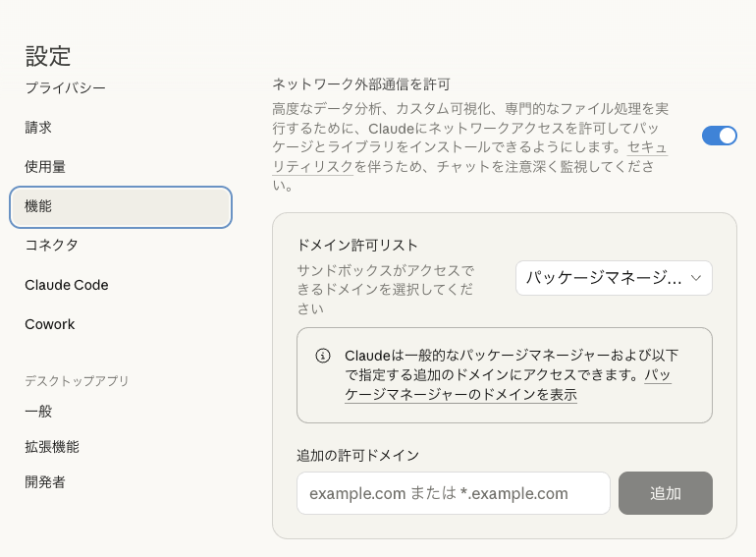Open the 開発者 settings page
This screenshot has width=756, height=557.
pyautogui.click(x=45, y=482)
